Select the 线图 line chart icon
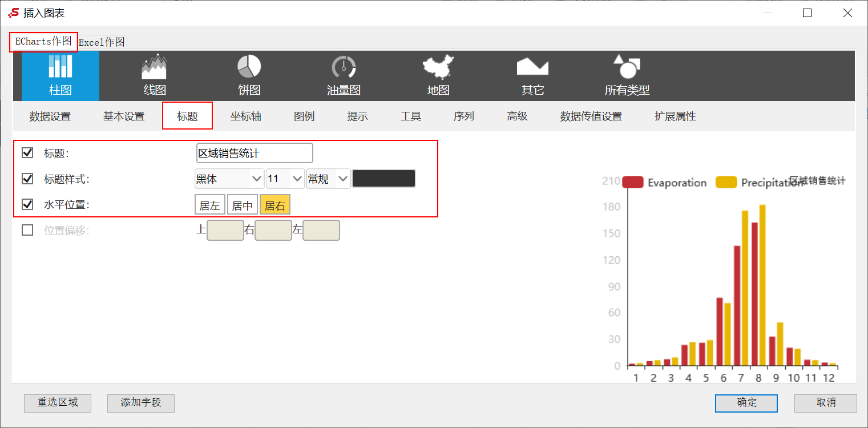 coord(154,75)
